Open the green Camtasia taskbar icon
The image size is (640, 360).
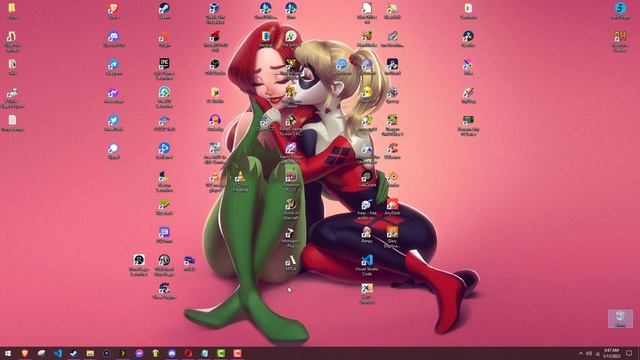pos(221,353)
